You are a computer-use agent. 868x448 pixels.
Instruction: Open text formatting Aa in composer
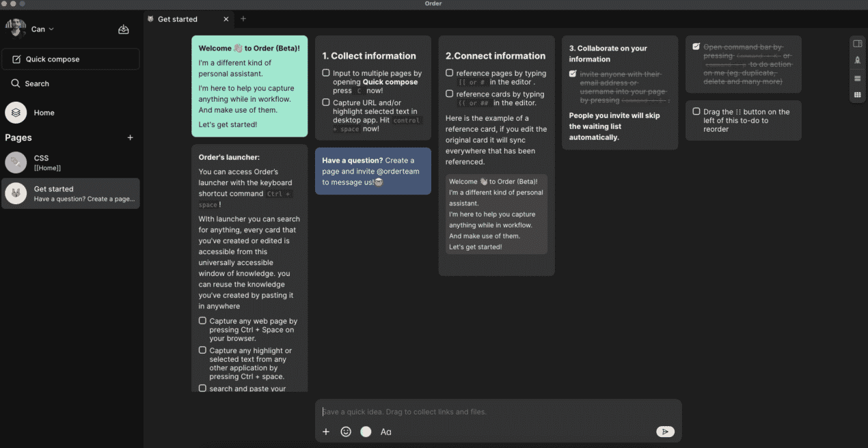click(386, 432)
